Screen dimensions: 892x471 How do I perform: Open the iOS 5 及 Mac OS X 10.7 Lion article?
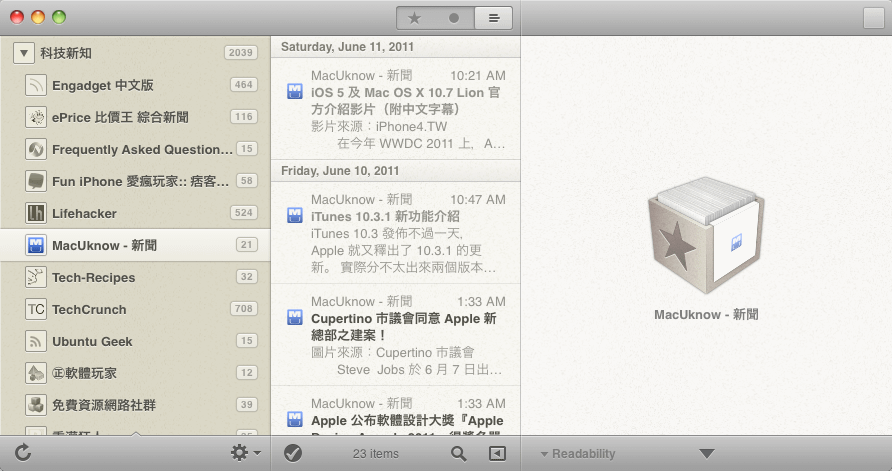[x=395, y=109]
